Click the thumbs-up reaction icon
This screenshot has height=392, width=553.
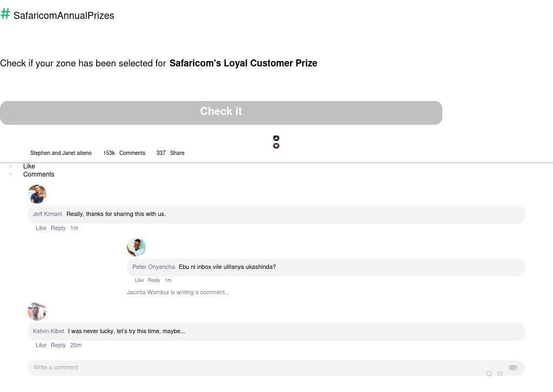[276, 138]
